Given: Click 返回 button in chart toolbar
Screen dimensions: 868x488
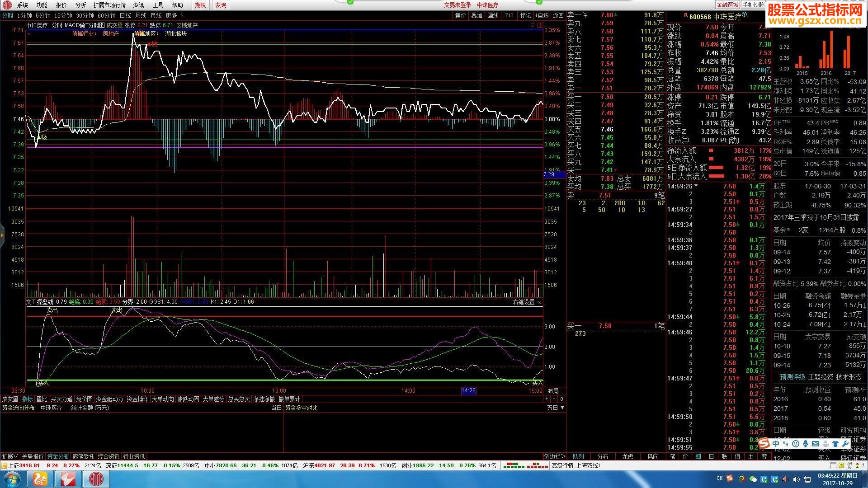Looking at the screenshot, I should 558,15.
